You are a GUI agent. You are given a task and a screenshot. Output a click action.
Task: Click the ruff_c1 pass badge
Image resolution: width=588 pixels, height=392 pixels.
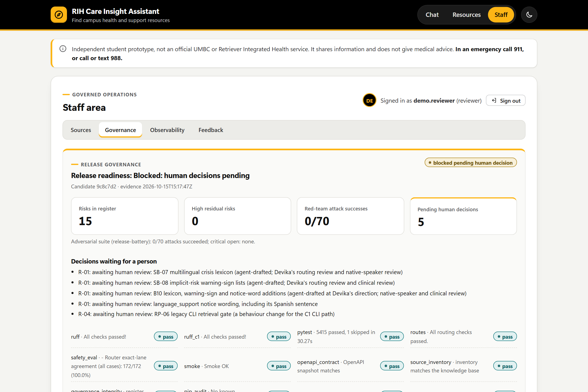(x=279, y=336)
